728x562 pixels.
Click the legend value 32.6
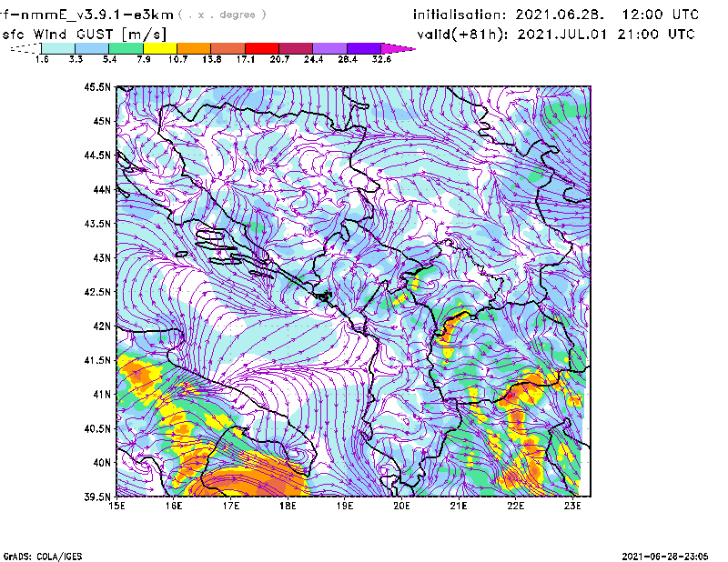(381, 59)
